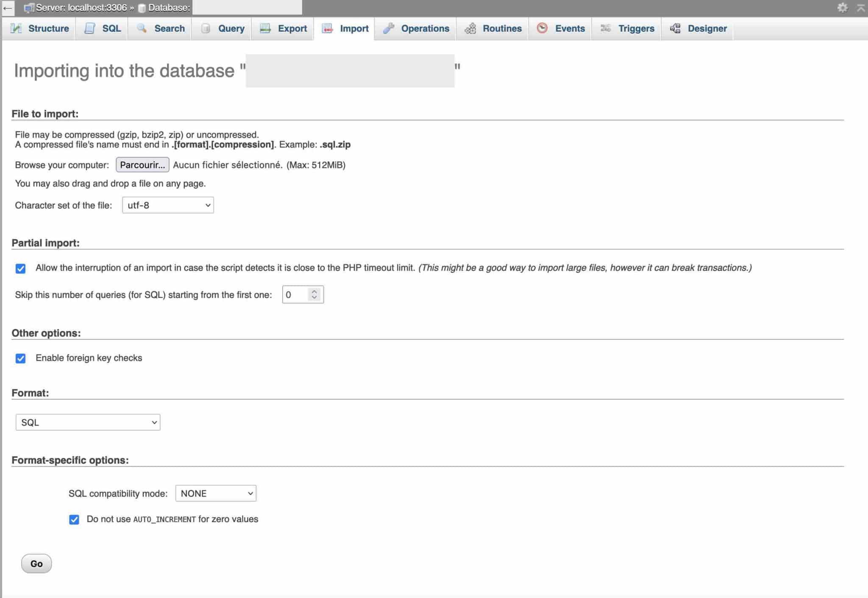Click Parcourir to browse for a file
868x598 pixels.
(x=142, y=165)
